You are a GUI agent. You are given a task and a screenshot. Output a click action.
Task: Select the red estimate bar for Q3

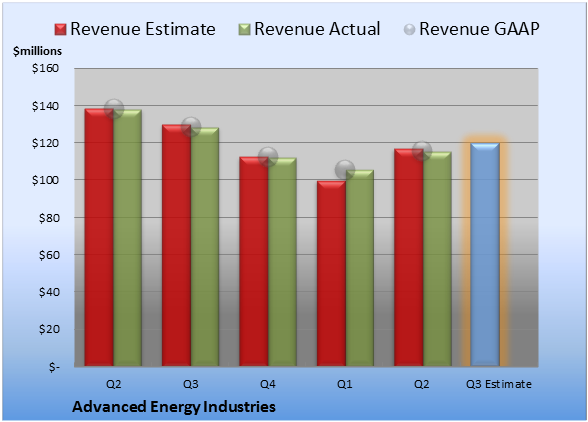pos(177,245)
